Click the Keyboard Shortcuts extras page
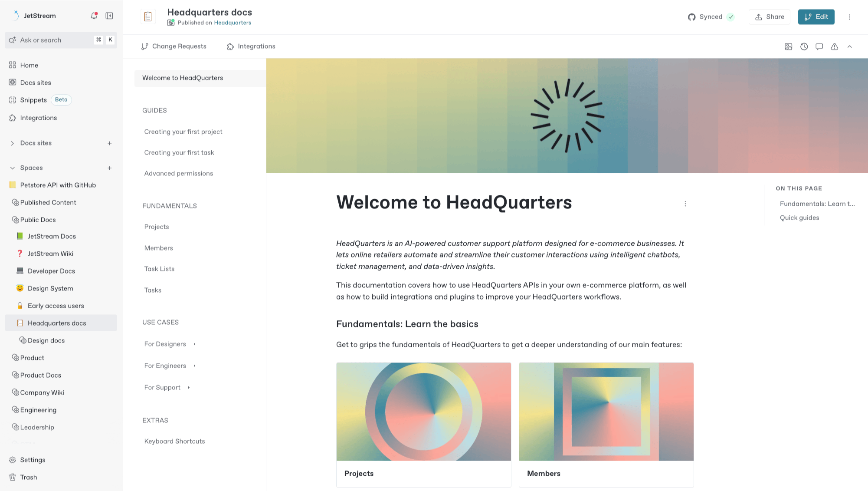The width and height of the screenshot is (868, 491). tap(174, 441)
